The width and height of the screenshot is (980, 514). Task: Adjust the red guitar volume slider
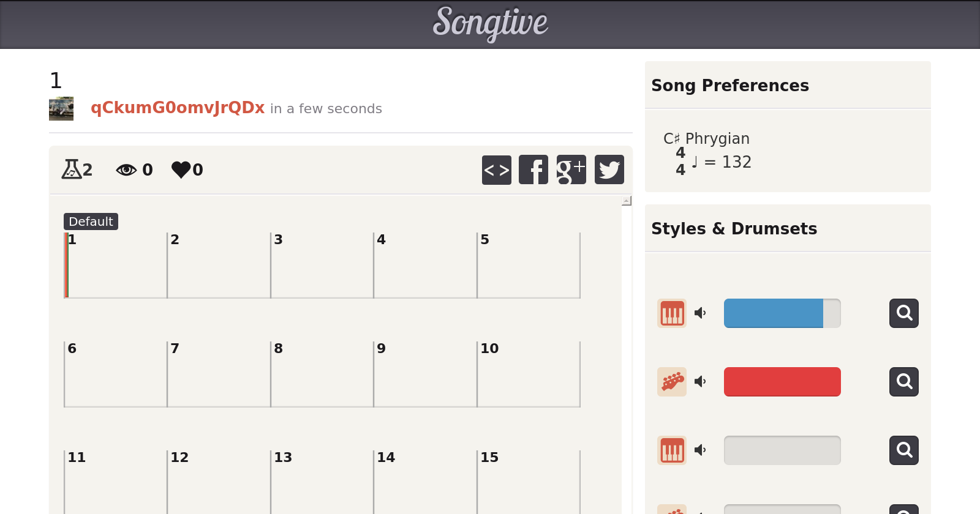point(782,382)
